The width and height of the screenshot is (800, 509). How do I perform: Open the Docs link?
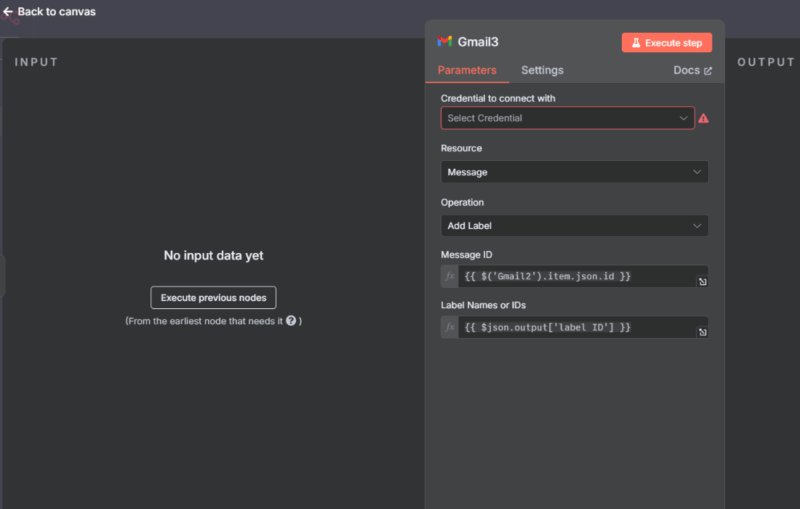click(x=692, y=70)
